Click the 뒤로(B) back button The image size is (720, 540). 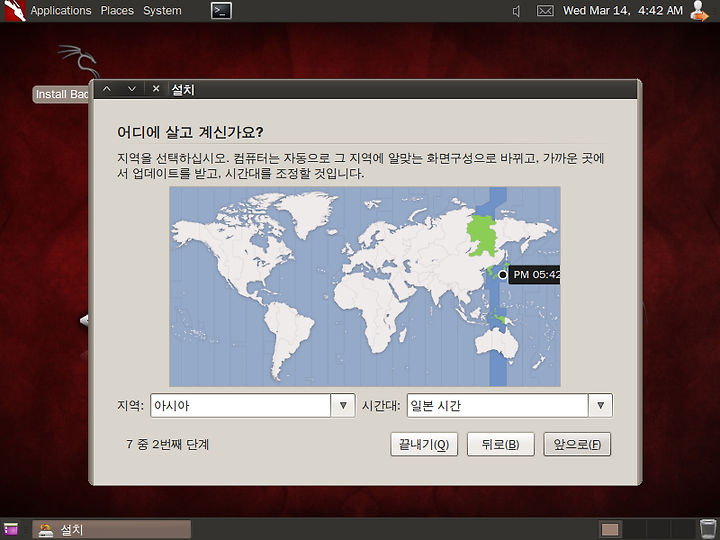tap(501, 444)
